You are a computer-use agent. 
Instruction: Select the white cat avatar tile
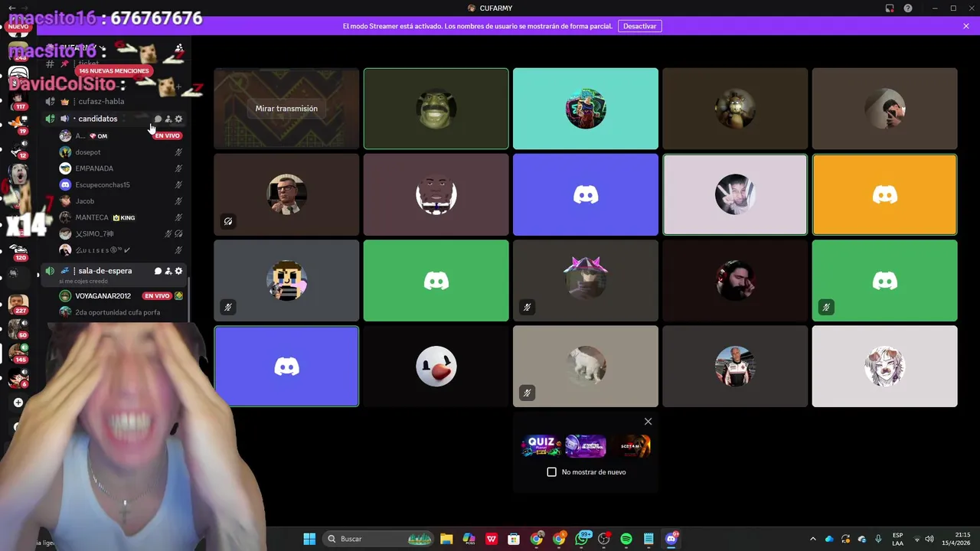click(x=586, y=367)
